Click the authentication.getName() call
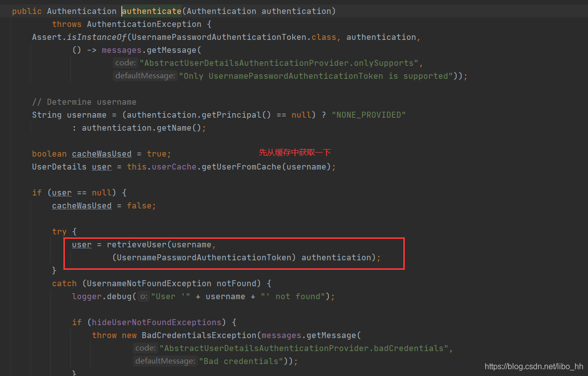588x376 pixels. pos(142,128)
